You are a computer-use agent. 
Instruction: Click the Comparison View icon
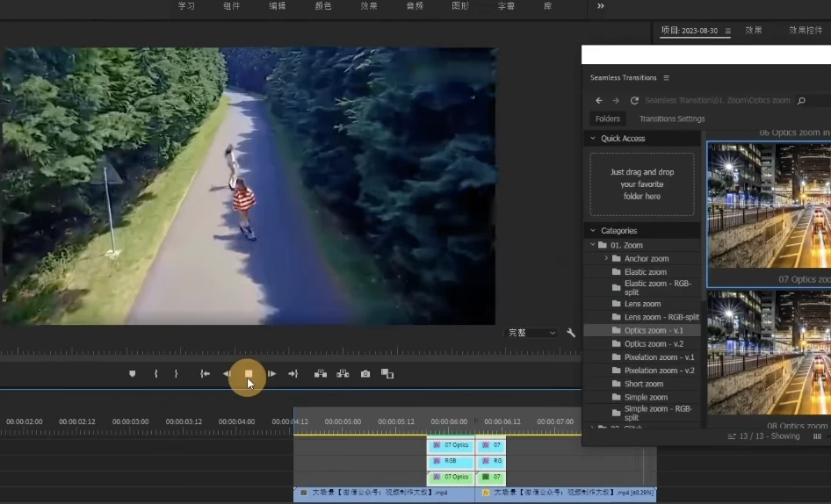tap(387, 374)
